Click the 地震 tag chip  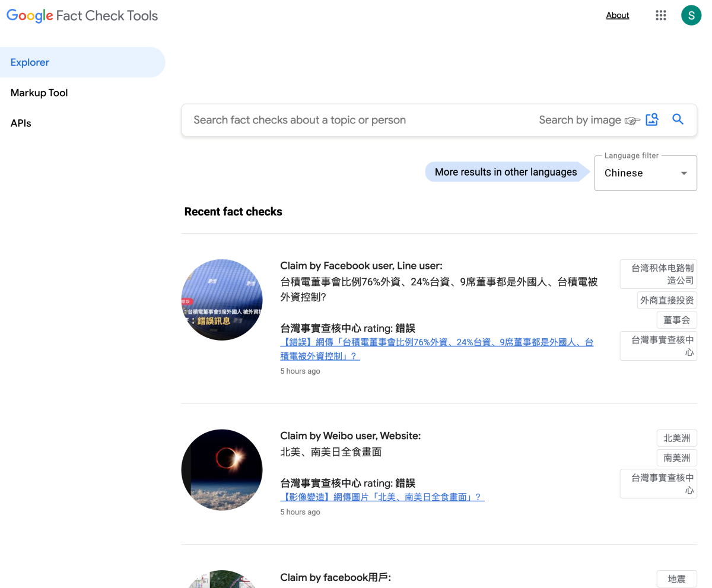(x=676, y=579)
